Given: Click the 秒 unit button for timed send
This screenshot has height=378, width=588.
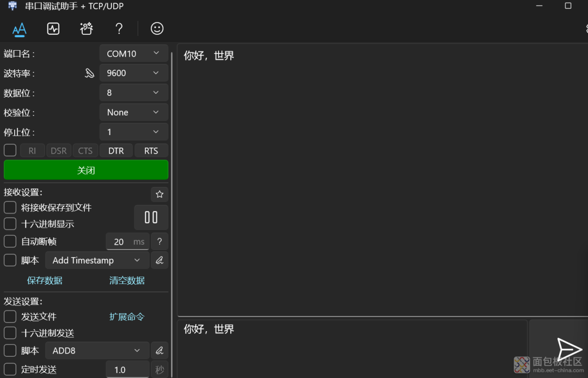Looking at the screenshot, I should [x=160, y=369].
